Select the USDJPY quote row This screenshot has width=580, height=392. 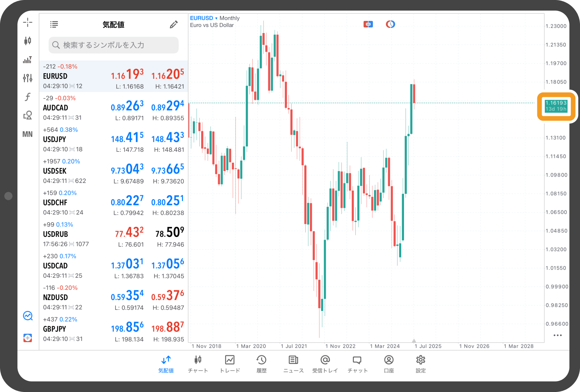click(114, 139)
